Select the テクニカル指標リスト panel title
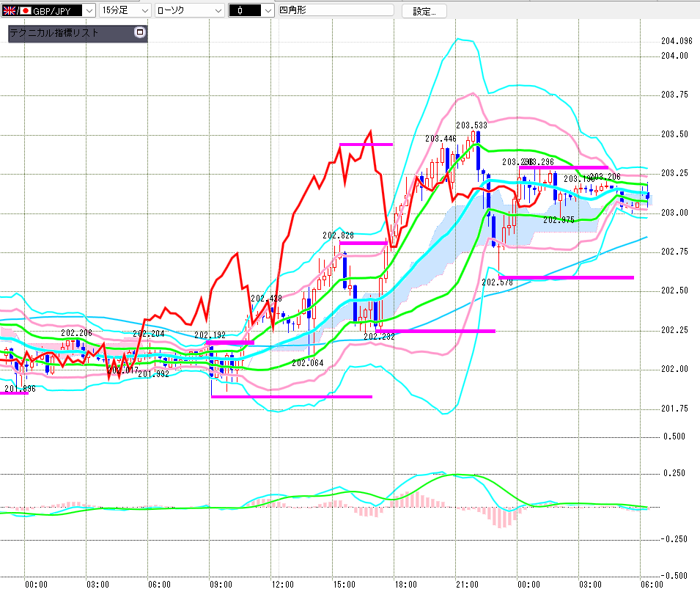Viewport: 700px width, 592px height. [x=54, y=33]
